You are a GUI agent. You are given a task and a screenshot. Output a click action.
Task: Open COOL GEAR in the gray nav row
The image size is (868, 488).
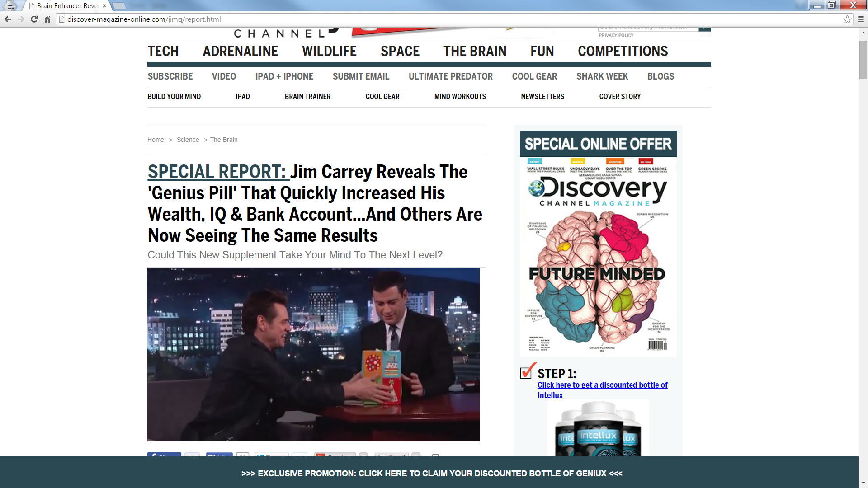(x=534, y=76)
